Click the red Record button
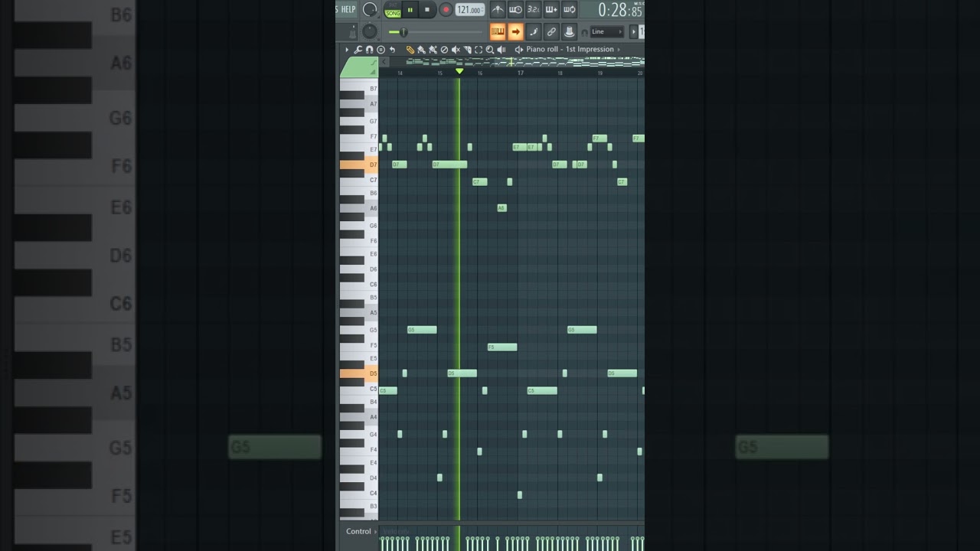980x551 pixels. click(x=446, y=9)
